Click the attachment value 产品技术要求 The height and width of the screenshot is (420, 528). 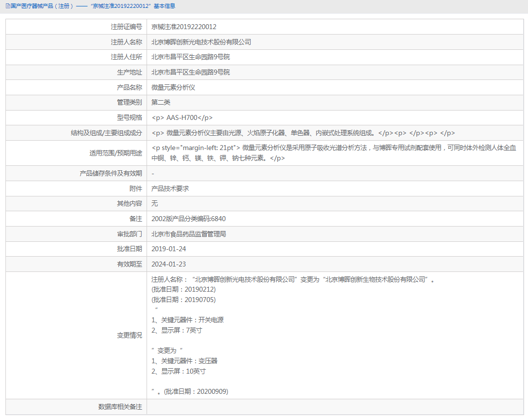click(170, 189)
